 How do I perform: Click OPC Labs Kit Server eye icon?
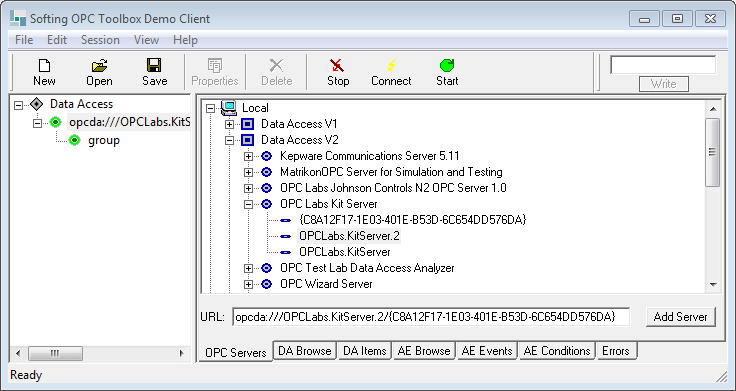click(267, 204)
